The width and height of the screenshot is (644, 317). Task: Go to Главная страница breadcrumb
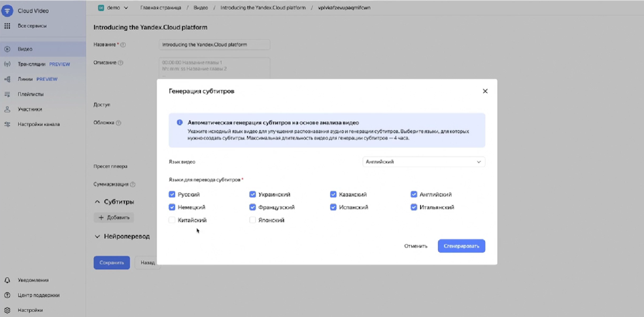tap(160, 8)
